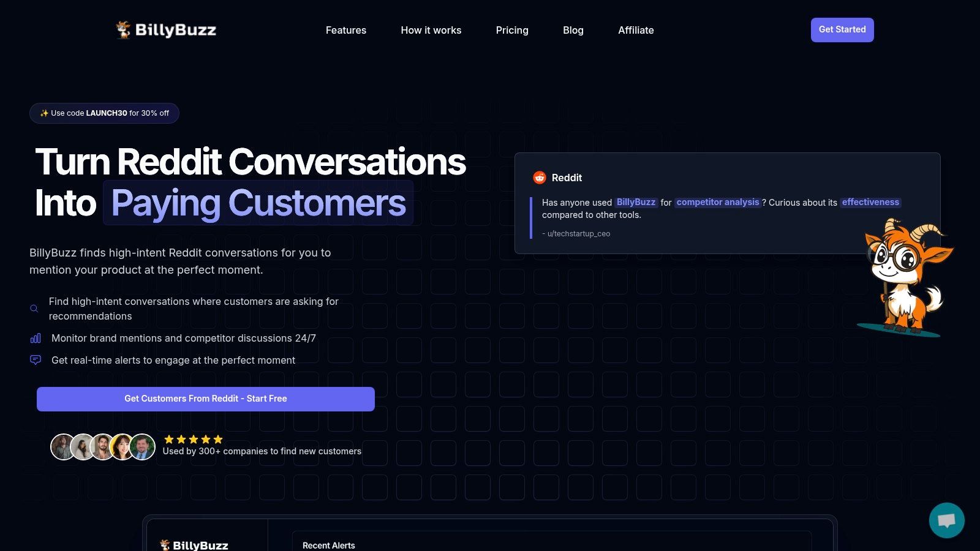Click the Reddit title in the post card

tap(567, 178)
